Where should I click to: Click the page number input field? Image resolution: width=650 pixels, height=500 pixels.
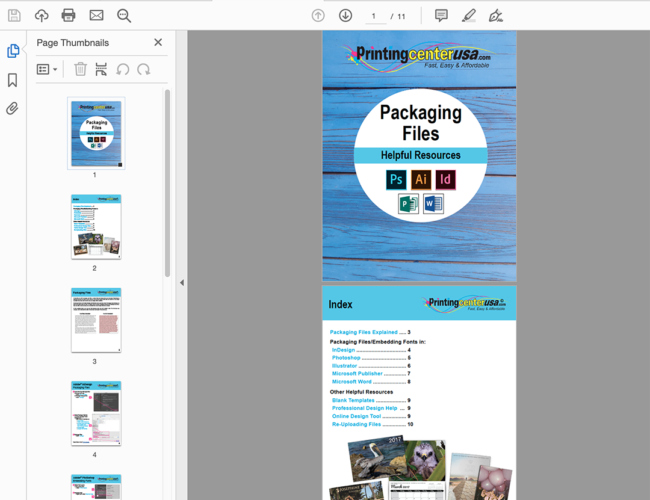pyautogui.click(x=375, y=16)
